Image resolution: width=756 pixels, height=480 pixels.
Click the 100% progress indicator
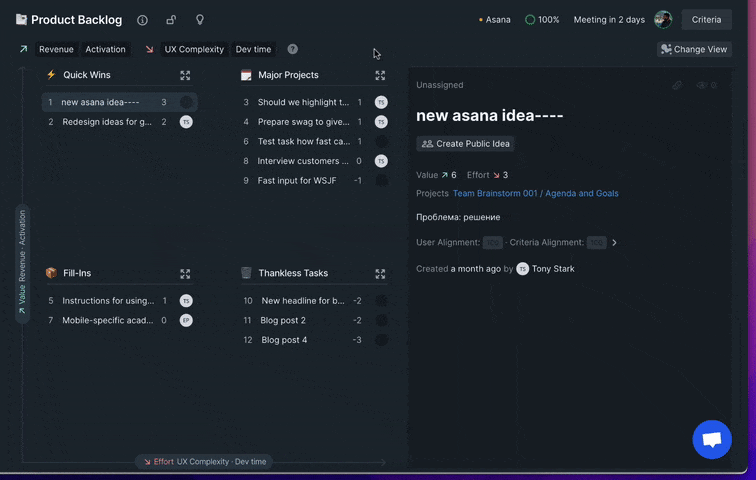(542, 20)
